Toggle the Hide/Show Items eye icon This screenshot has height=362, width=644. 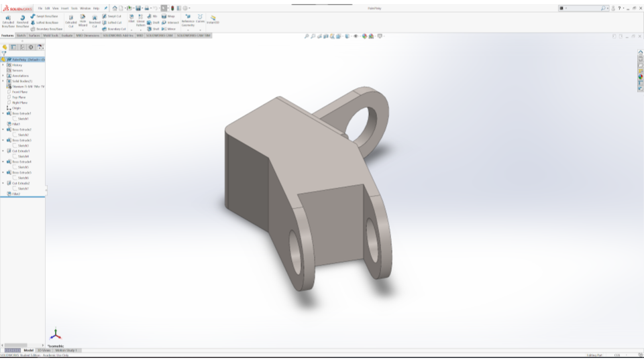356,36
